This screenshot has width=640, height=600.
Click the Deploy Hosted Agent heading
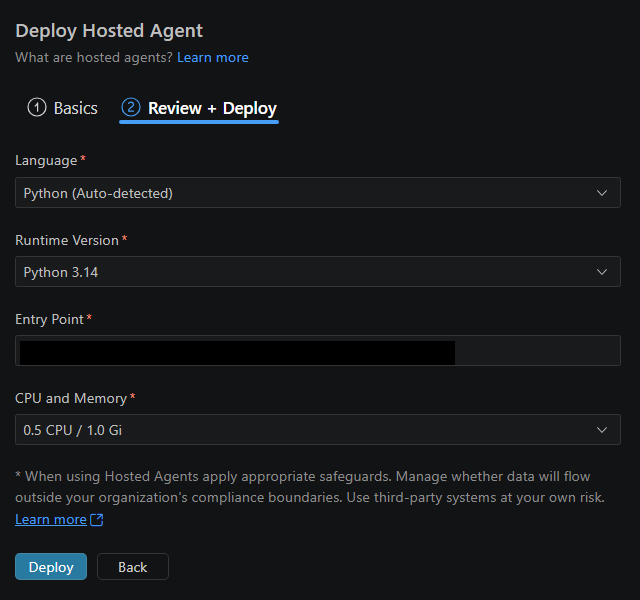tap(109, 31)
